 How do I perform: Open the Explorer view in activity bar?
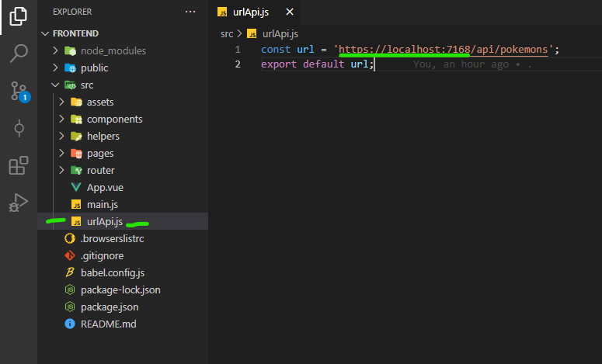19,16
